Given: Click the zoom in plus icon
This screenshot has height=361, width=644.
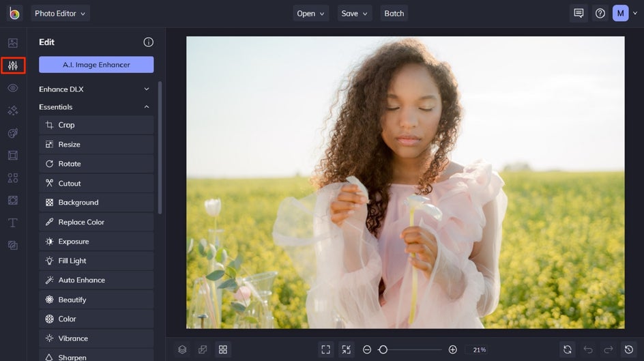Looking at the screenshot, I should coord(452,349).
